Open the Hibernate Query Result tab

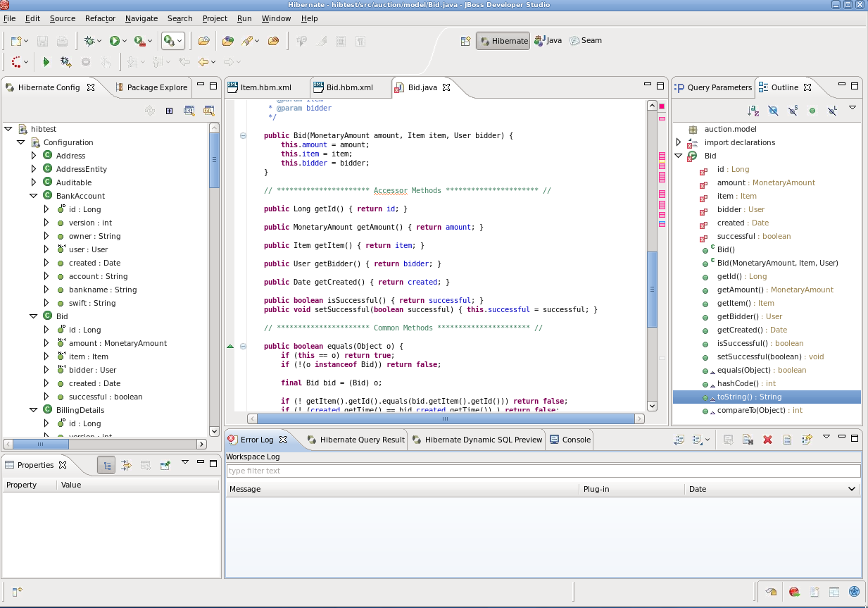(362, 440)
